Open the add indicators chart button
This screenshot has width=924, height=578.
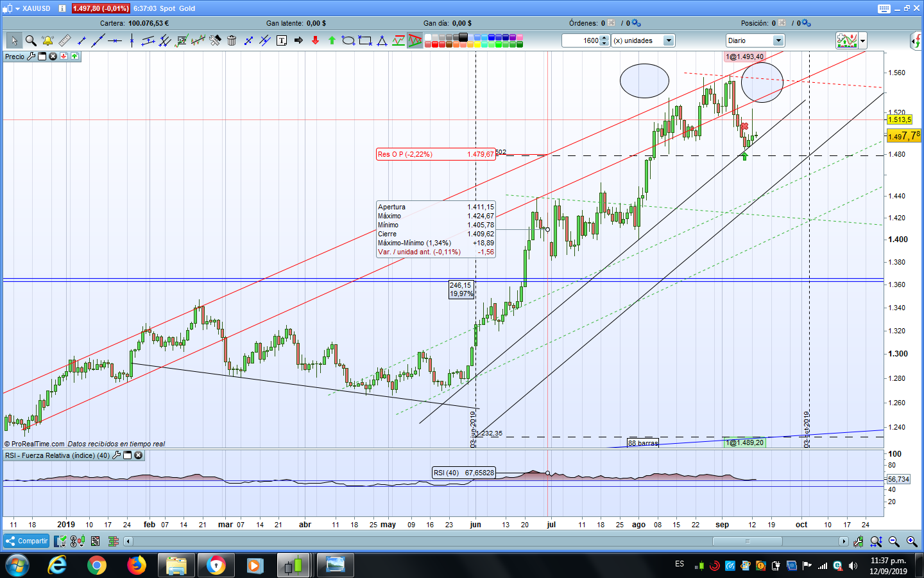847,40
